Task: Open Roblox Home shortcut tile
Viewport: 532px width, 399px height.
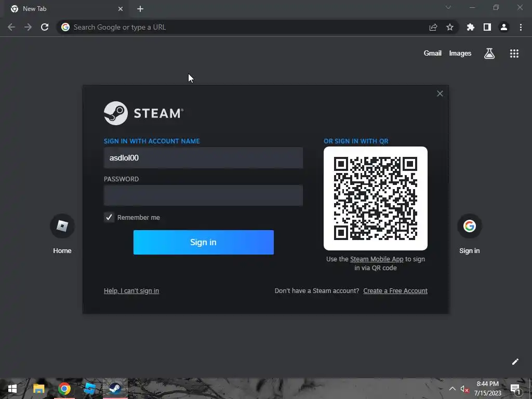Action: click(x=62, y=234)
